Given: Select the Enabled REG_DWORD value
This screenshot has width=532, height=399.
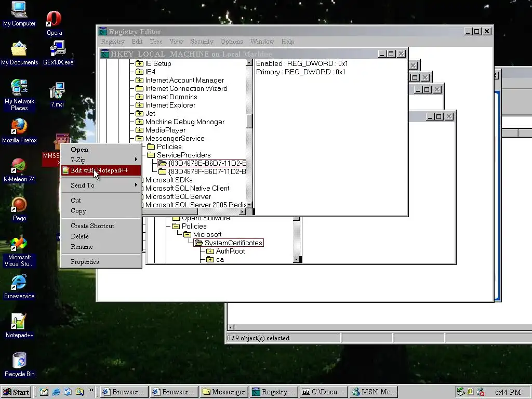Looking at the screenshot, I should [x=302, y=63].
